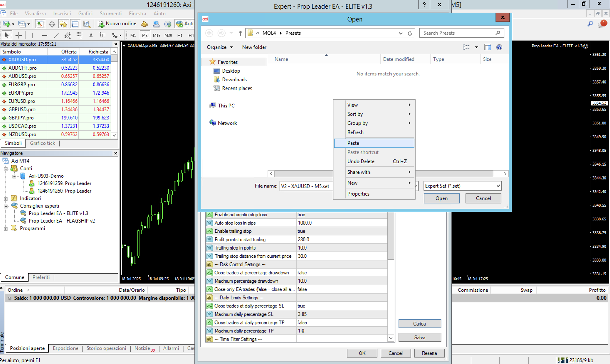Select the Prop Leader EA - FLAGSHIP v2 expert
610x364 pixels.
coord(62,221)
